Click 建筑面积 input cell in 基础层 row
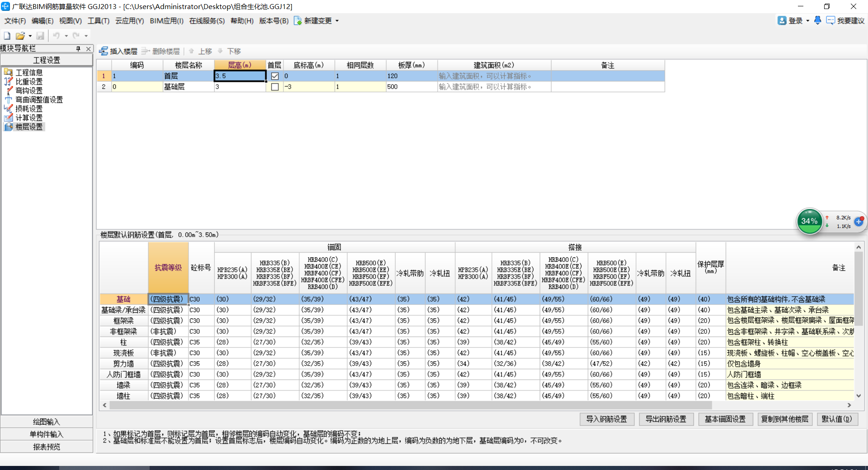The height and width of the screenshot is (470, 868). coord(494,87)
